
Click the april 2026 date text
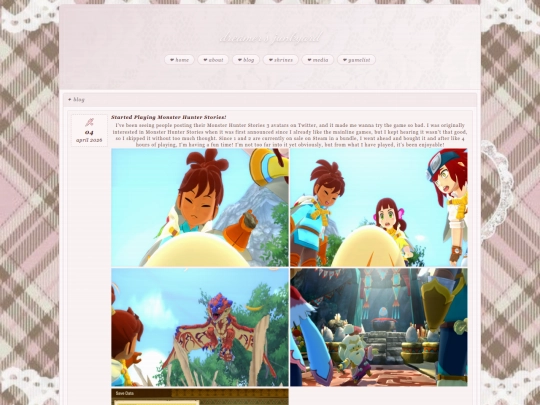tap(89, 140)
